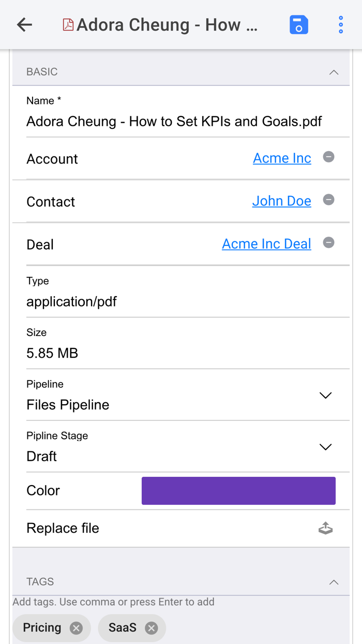Click the Pricing tag chip
The width and height of the screenshot is (362, 644).
(x=42, y=628)
